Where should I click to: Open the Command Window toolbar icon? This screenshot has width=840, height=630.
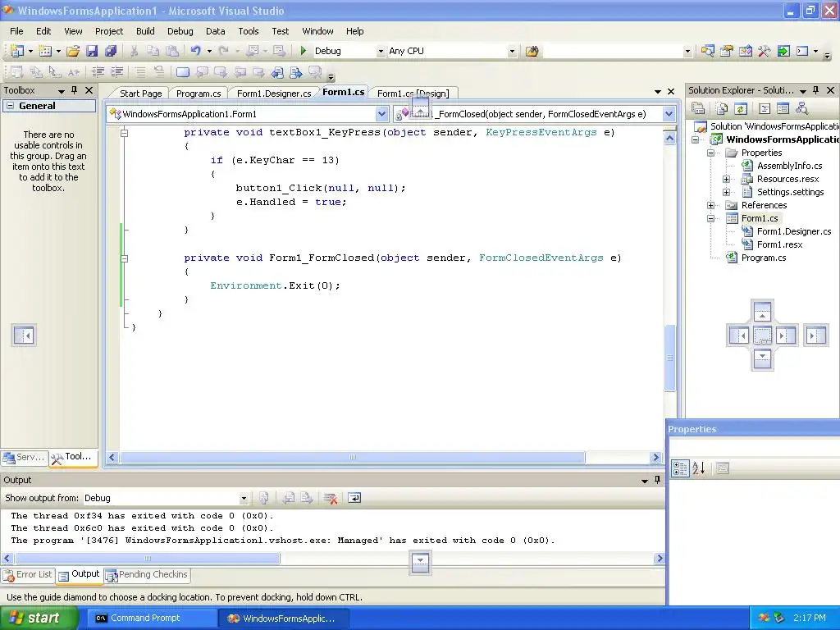(802, 51)
